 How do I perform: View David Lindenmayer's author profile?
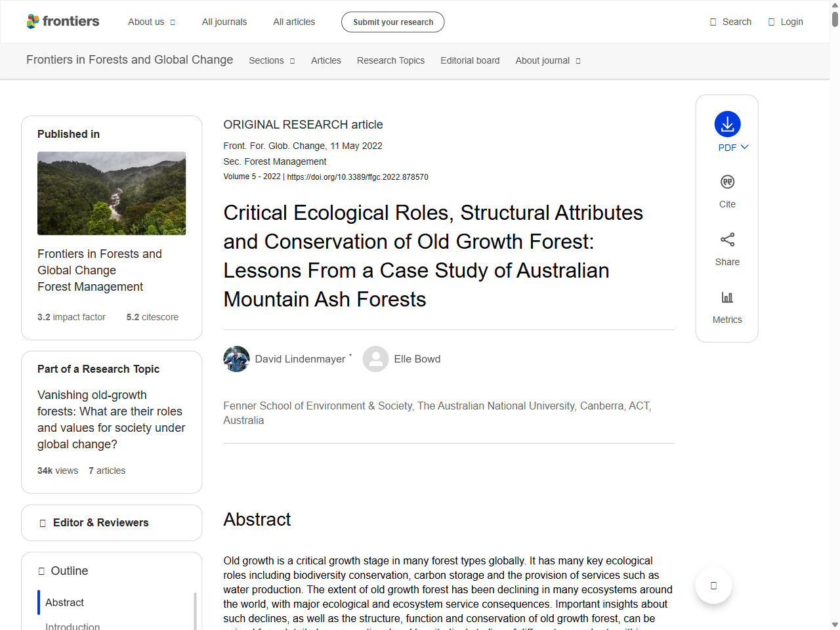[x=300, y=359]
